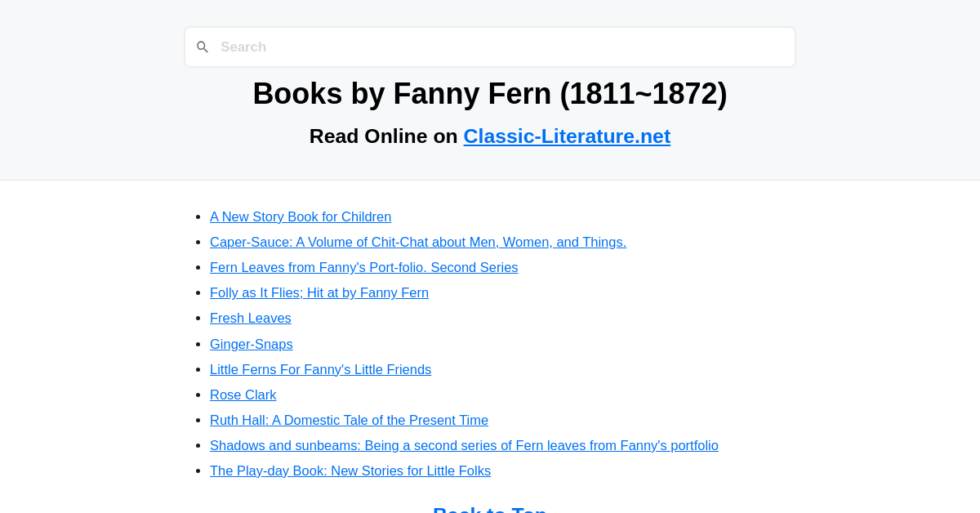
Task: Open the Rose Clark book link
Action: tap(243, 395)
